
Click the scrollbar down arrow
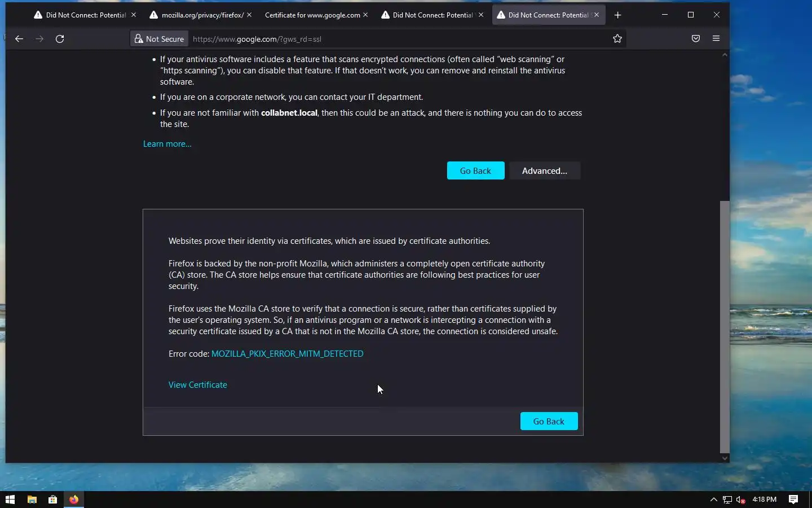click(725, 458)
